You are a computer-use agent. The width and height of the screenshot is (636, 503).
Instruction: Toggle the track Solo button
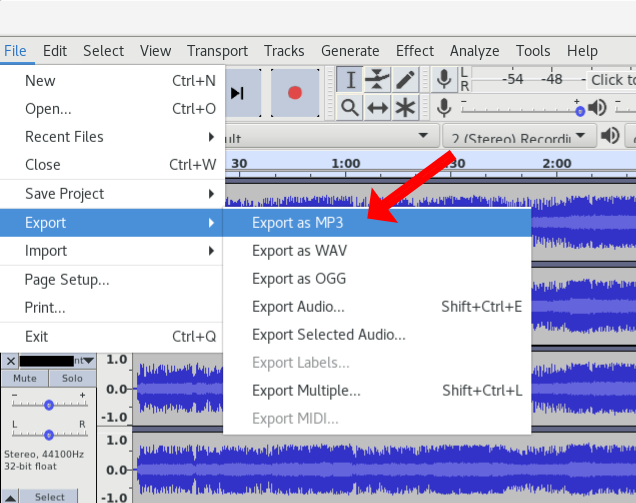click(72, 378)
